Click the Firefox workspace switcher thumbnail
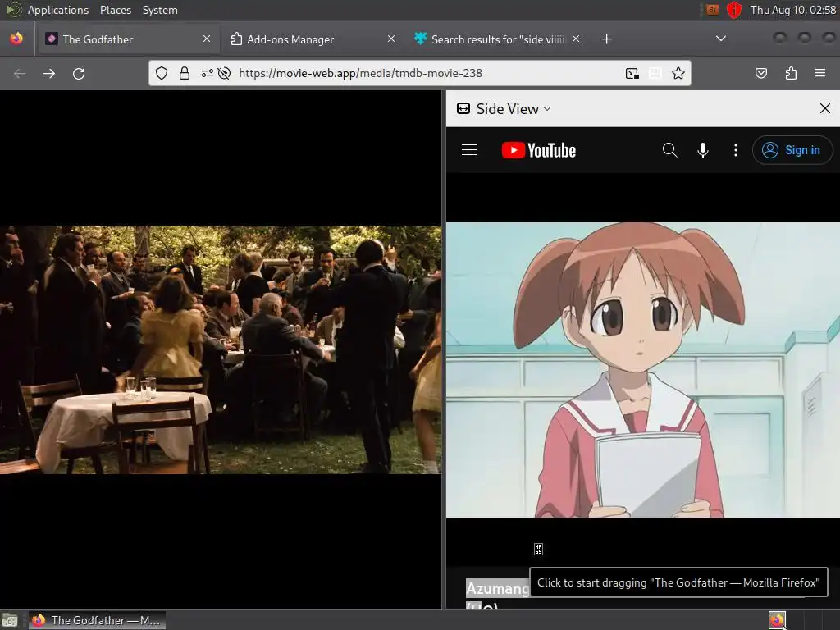Screen dimensions: 840x630 777,620
